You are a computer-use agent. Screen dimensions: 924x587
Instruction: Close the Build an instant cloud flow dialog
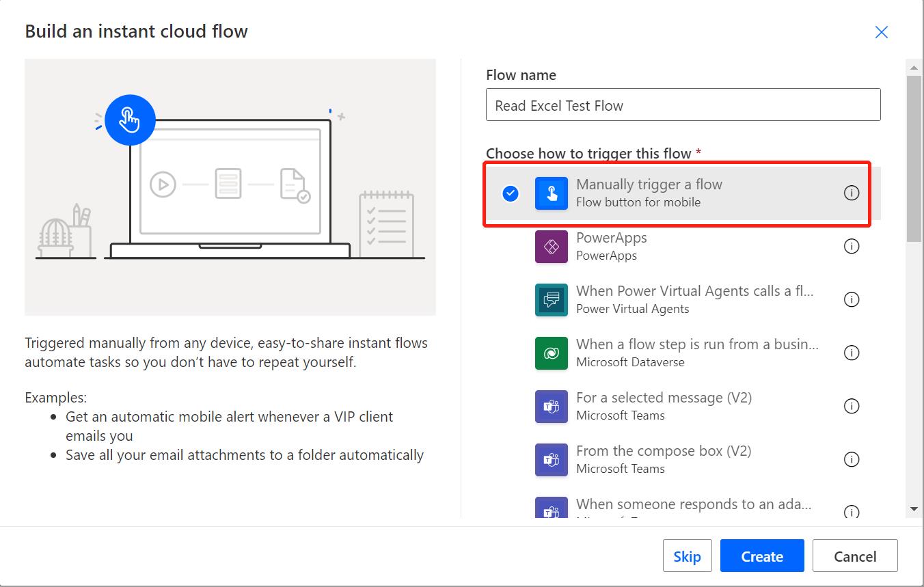[x=882, y=32]
